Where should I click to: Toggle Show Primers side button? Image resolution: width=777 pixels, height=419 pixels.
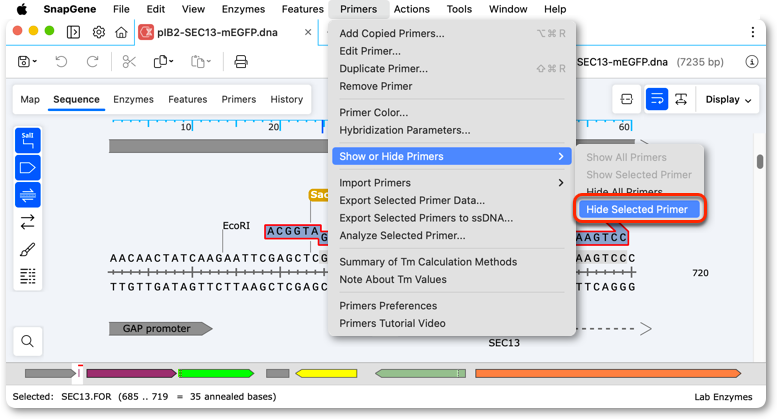click(28, 195)
